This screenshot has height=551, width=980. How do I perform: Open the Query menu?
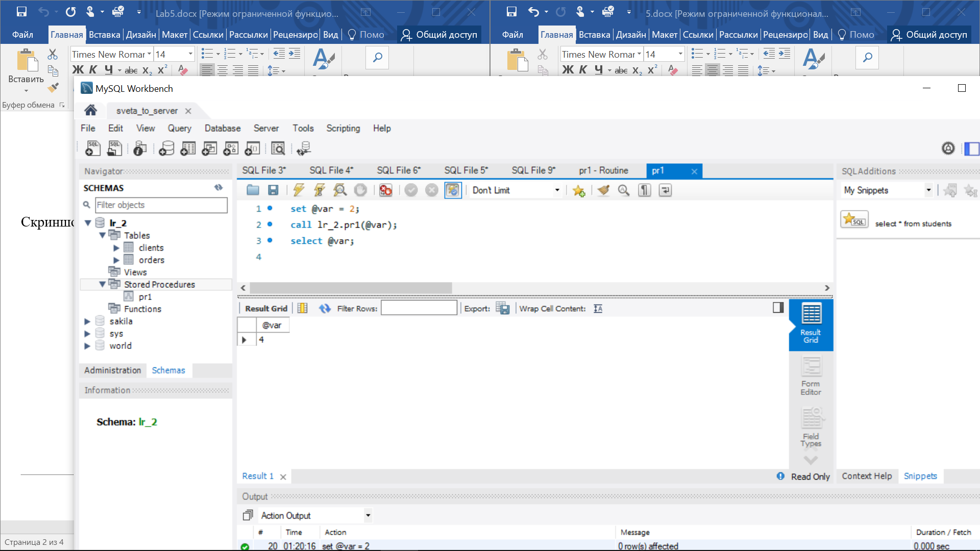pyautogui.click(x=179, y=128)
